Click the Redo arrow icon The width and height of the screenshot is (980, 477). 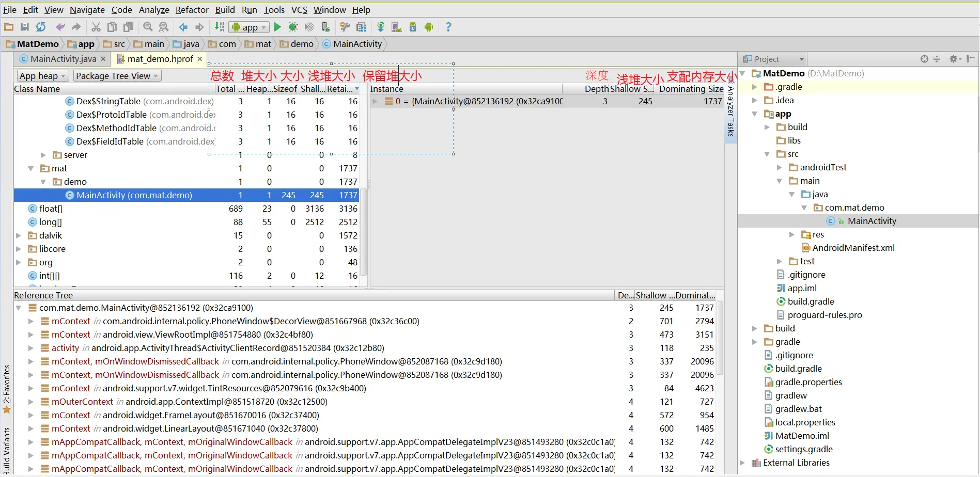(x=76, y=27)
